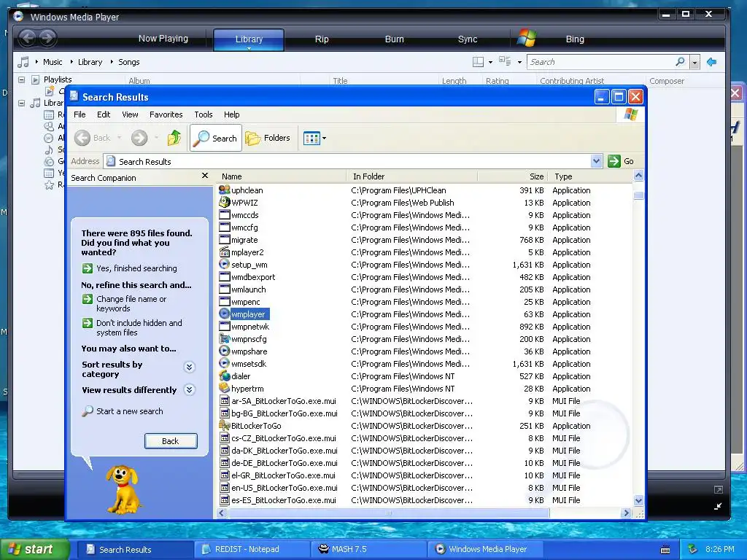The image size is (747, 560).
Task: Click the Search toolbar button with magnifier
Action: pyautogui.click(x=216, y=138)
